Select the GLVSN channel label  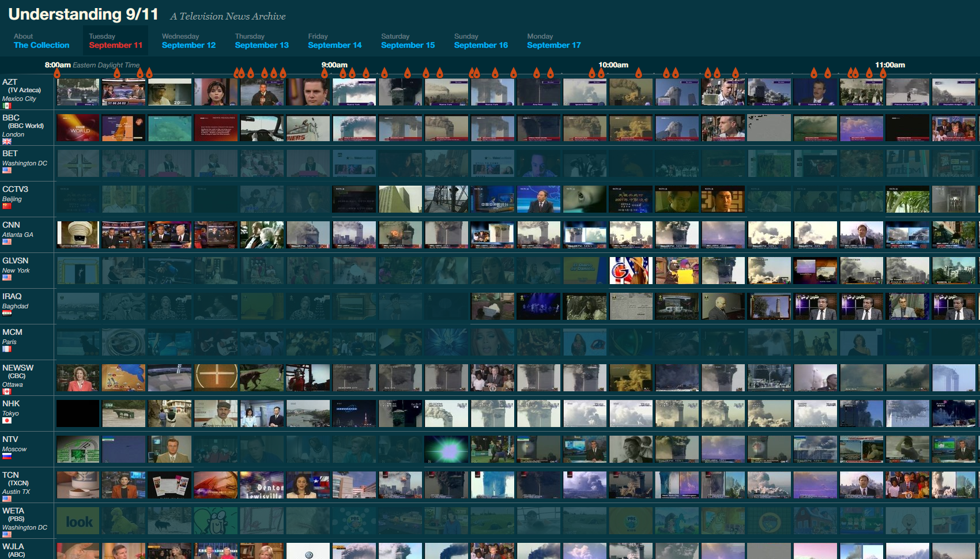click(x=15, y=260)
